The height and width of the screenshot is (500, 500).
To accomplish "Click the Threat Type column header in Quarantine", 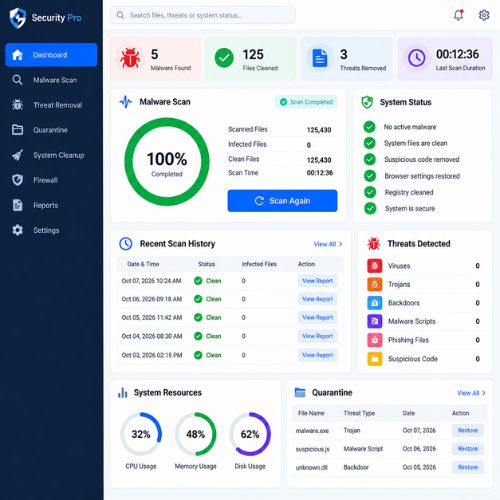I will [359, 413].
